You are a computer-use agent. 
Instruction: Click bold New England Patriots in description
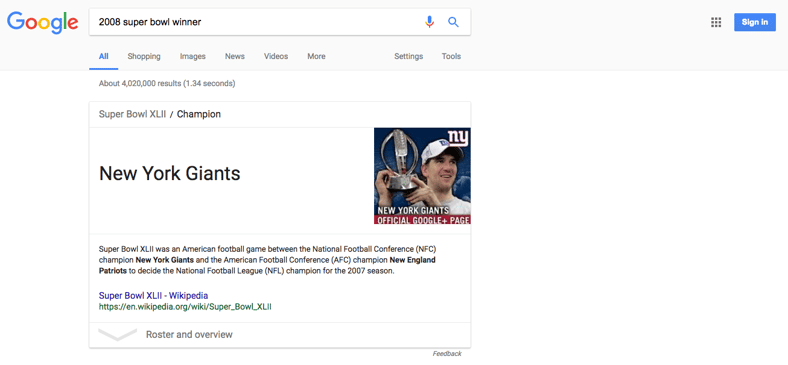click(267, 265)
